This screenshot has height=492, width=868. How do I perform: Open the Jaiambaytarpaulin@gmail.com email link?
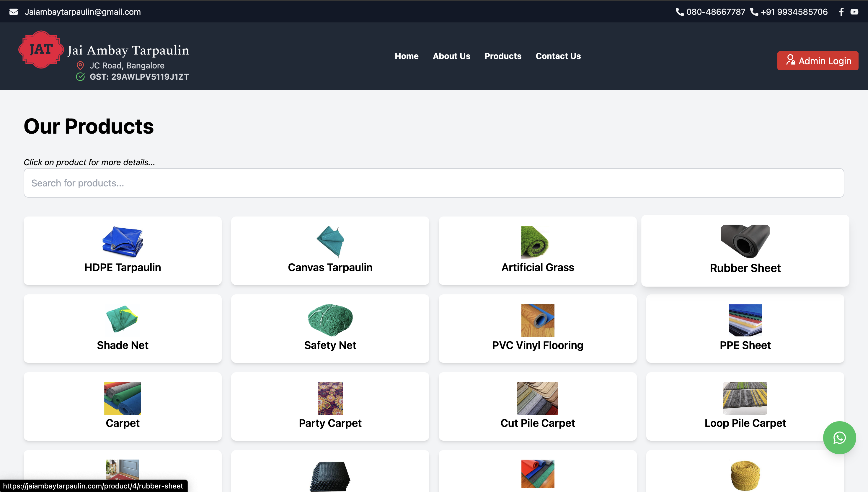pos(83,12)
